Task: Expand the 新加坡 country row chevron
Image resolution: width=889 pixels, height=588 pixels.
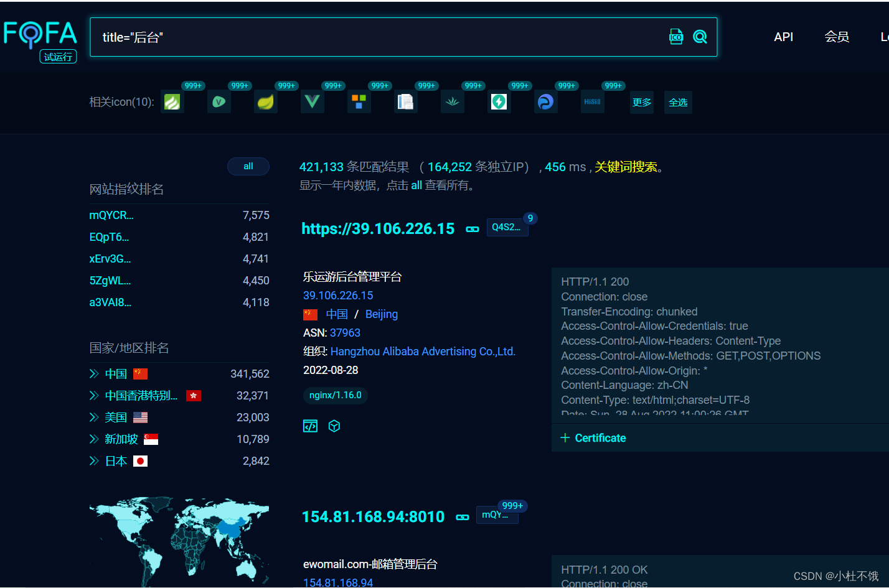Action: pos(94,439)
